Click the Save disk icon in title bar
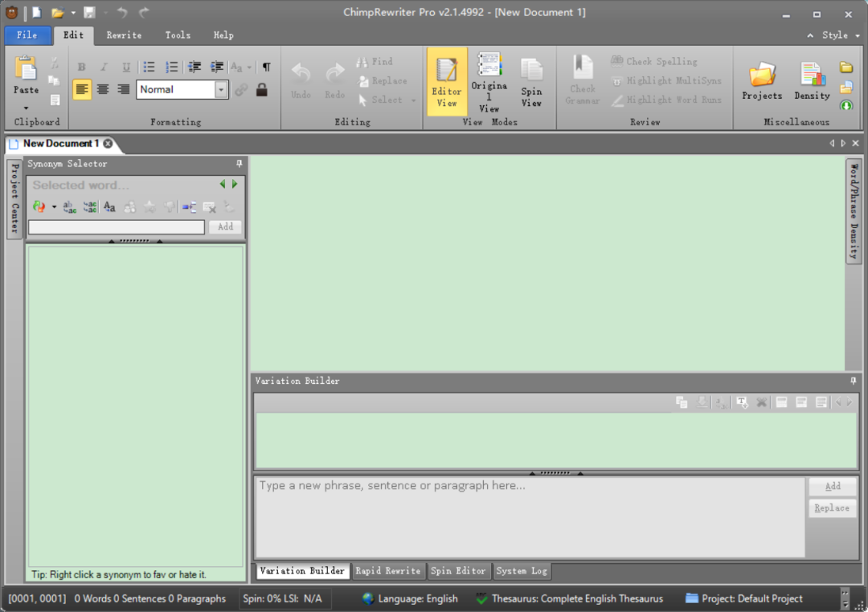 coord(89,12)
